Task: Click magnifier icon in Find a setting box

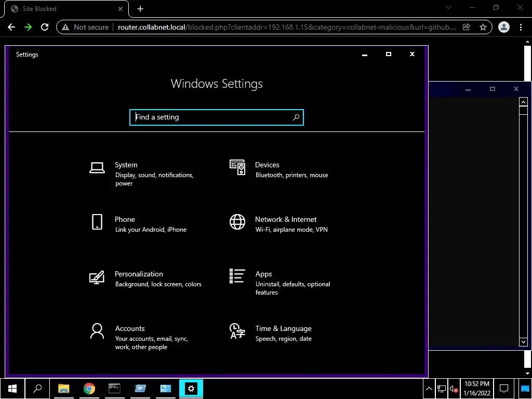Action: 296,117
